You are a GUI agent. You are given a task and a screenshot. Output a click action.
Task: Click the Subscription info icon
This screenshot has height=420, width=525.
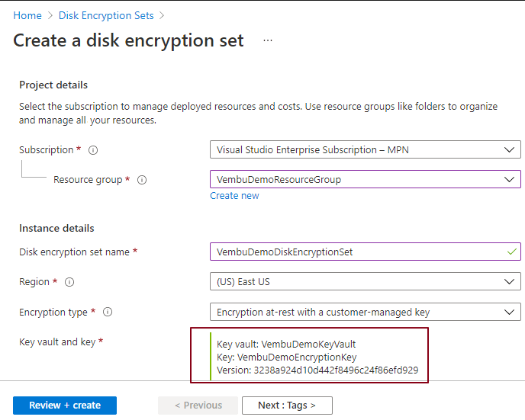[x=93, y=150]
